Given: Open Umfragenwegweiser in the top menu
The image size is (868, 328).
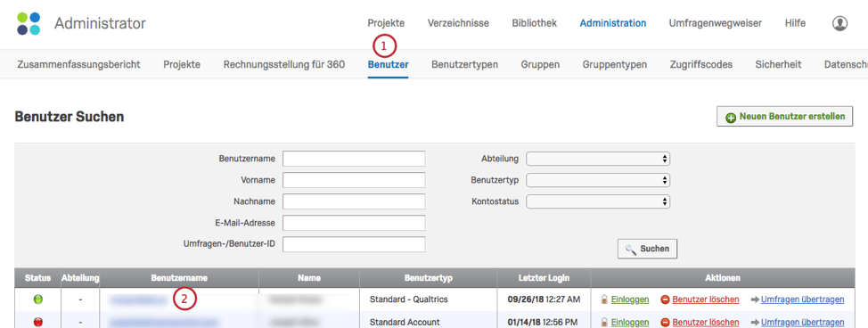Looking at the screenshot, I should pyautogui.click(x=716, y=23).
